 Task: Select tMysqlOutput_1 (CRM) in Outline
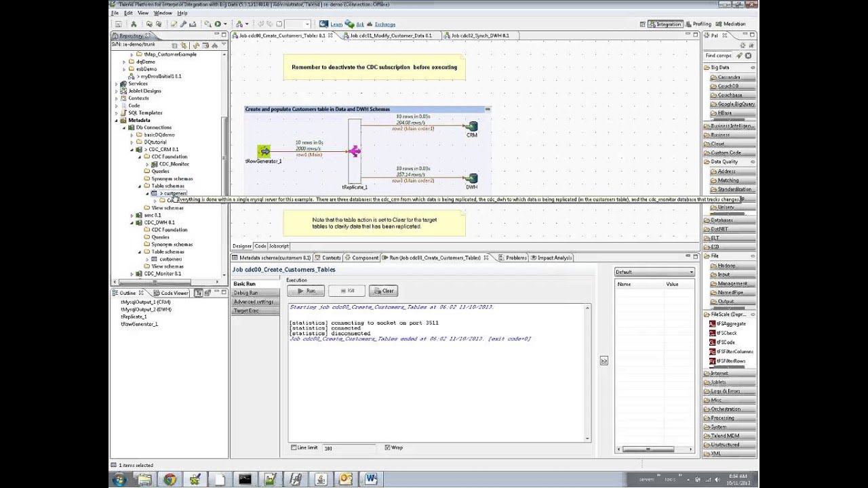146,302
